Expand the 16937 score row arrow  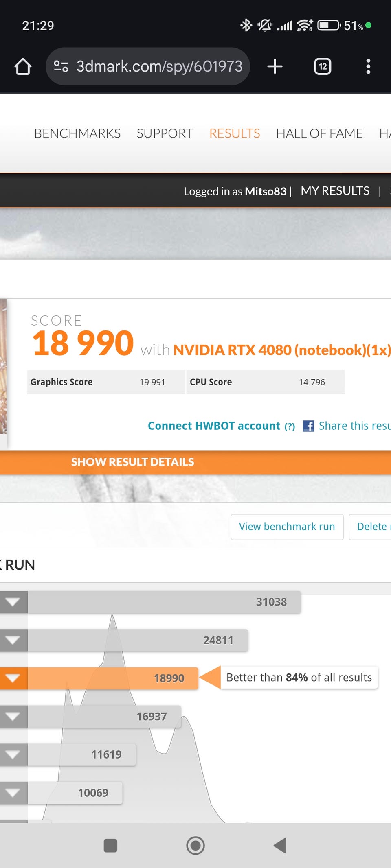coord(13,716)
